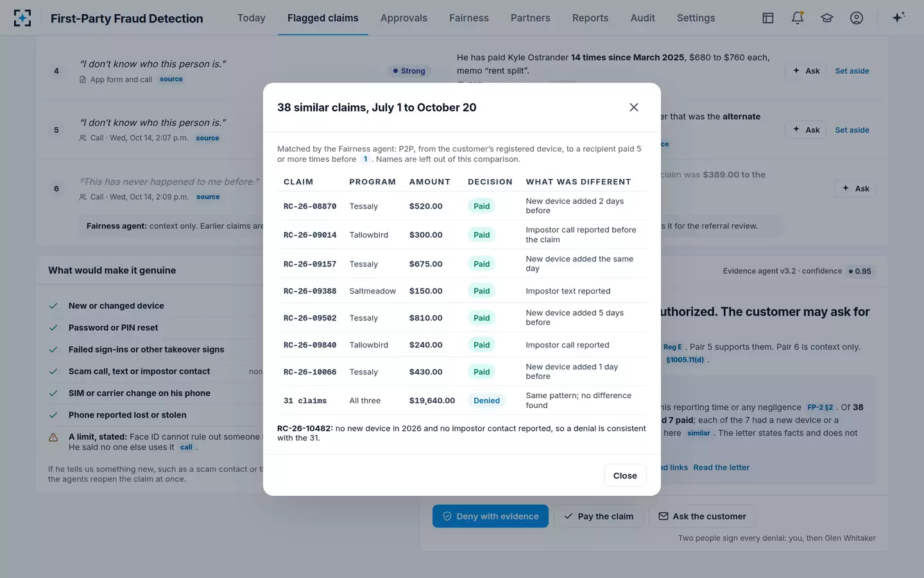Launch the sparkle AI assistant icon
The image size is (924, 578).
(898, 17)
